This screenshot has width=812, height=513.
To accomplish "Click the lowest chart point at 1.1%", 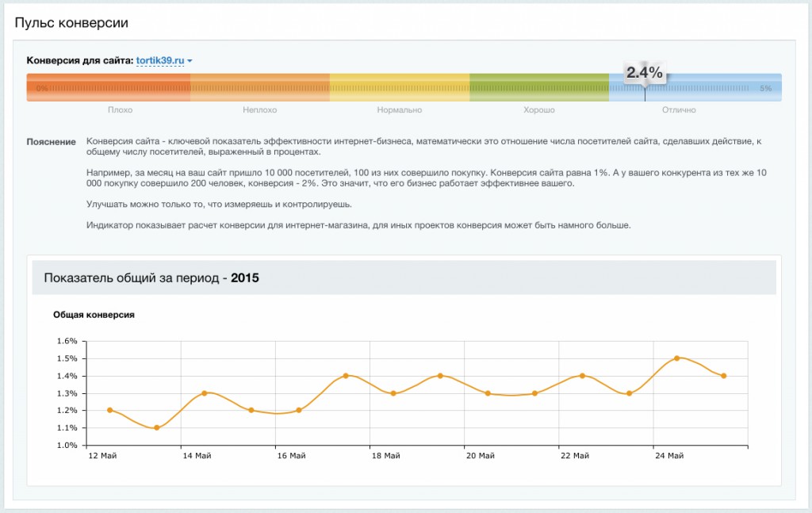I will tap(157, 428).
